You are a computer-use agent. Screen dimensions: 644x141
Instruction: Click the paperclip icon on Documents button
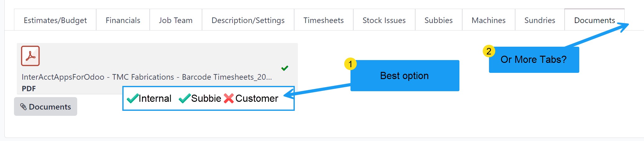click(23, 107)
